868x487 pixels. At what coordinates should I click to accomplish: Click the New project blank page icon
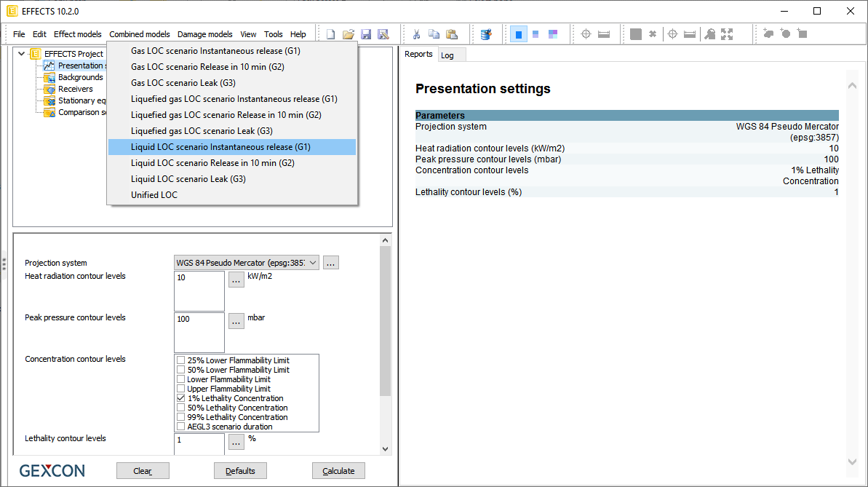coord(331,34)
